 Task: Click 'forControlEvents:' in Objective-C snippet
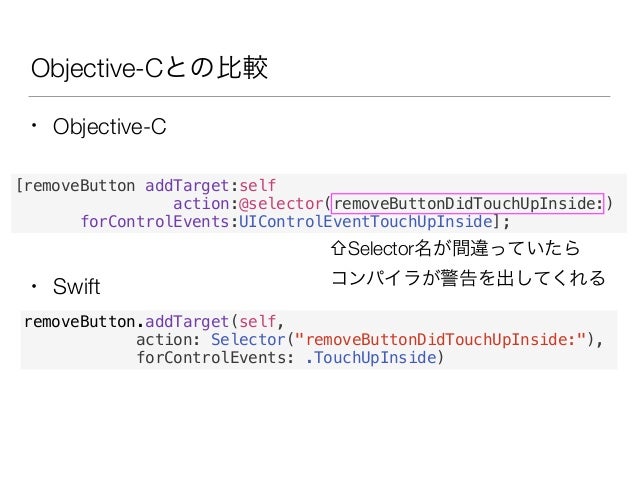160,221
